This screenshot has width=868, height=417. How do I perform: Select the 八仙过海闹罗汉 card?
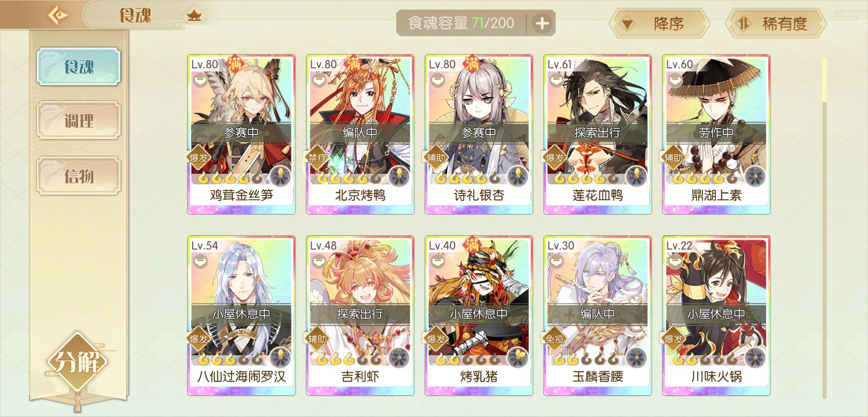click(241, 316)
